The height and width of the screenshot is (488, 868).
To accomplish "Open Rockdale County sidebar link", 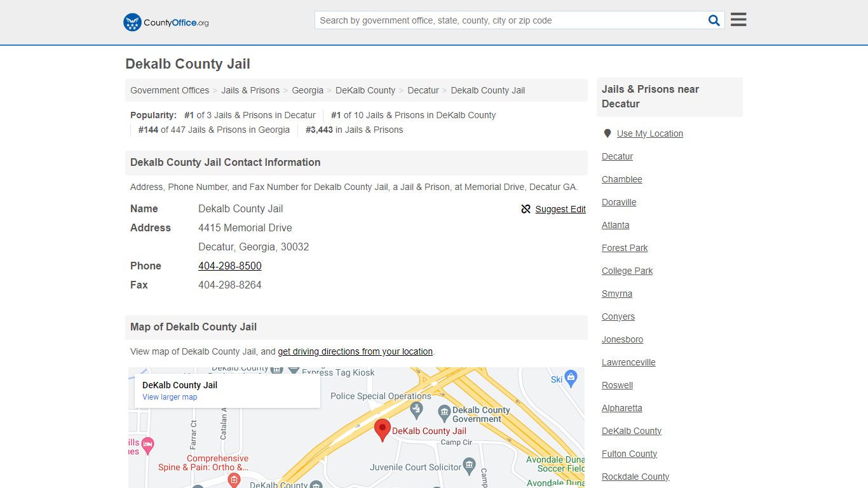I will click(x=635, y=477).
